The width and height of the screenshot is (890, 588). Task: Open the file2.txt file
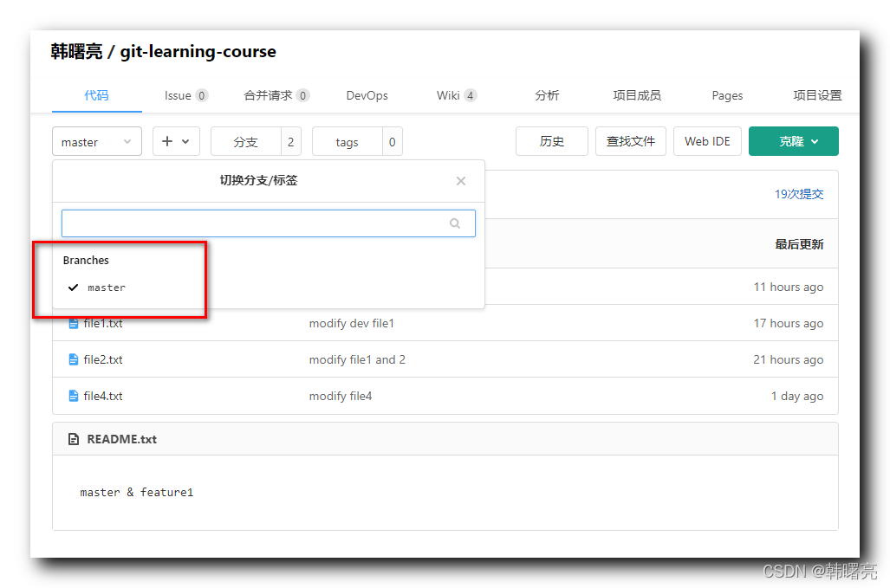pos(103,359)
